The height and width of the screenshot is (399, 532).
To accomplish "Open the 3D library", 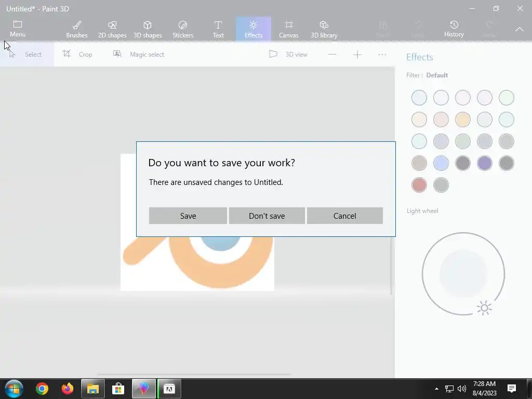I will tap(324, 29).
